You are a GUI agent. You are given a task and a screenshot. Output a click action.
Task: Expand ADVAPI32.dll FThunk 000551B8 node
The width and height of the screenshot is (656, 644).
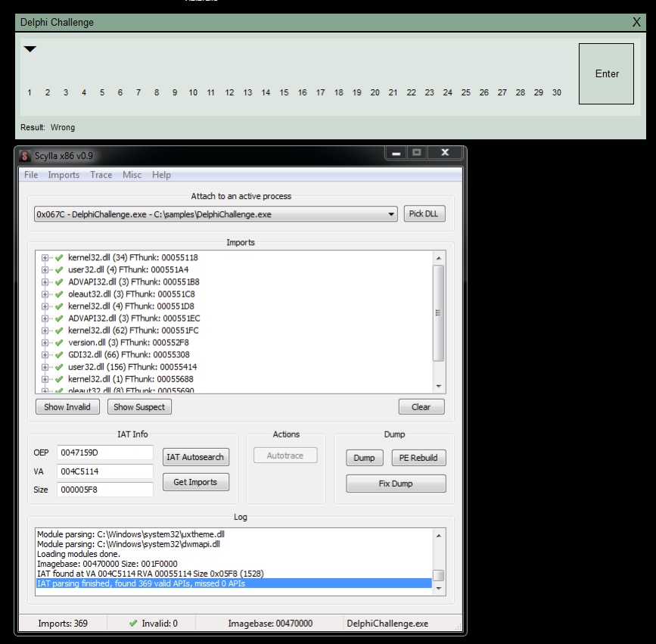point(45,282)
